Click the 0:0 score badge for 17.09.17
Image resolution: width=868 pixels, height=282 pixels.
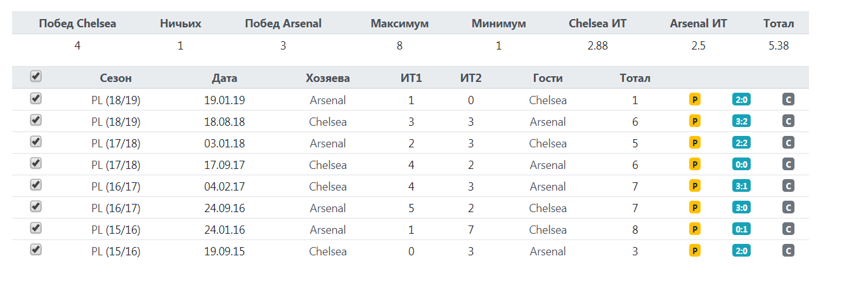741,164
